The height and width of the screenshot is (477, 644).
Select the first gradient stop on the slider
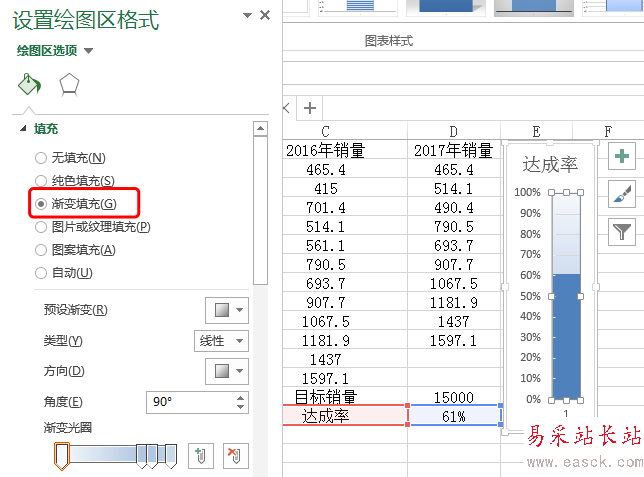point(62,456)
